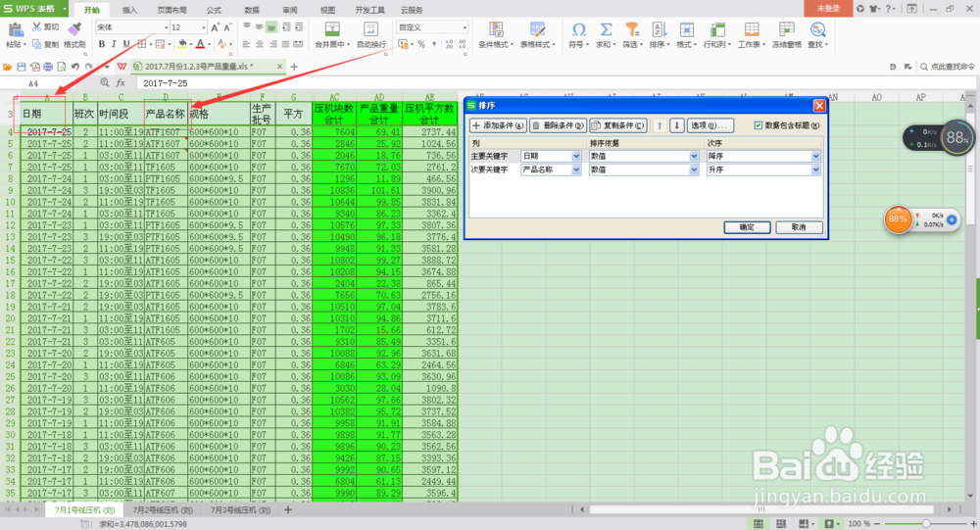Click the decrease font size icon
Image resolution: width=980 pixels, height=530 pixels.
pos(227,27)
